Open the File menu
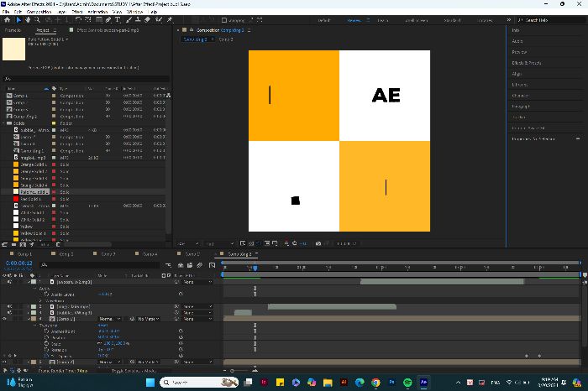Screen dimensions: 588x391 (x=6, y=12)
